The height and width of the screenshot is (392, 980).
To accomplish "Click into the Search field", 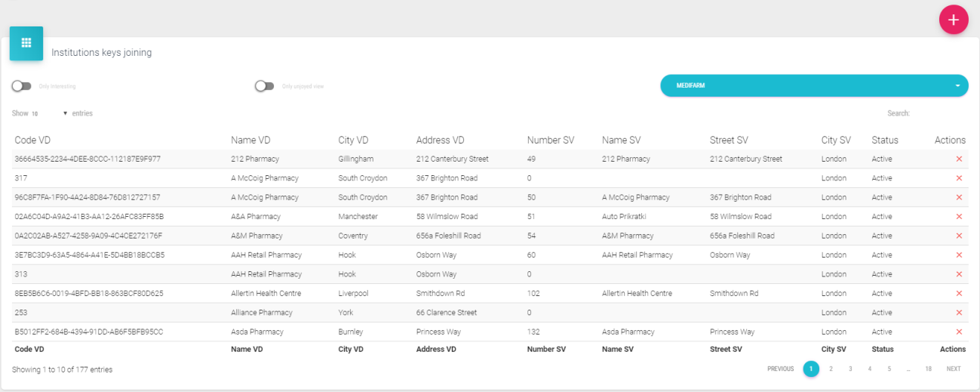I will point(939,113).
